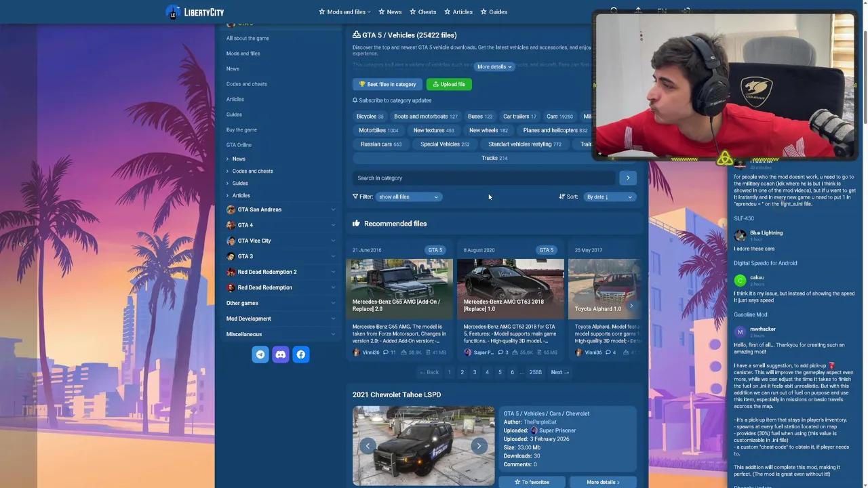Open the Filter 'show all files' dropdown
Viewport: 868px width, 488px height.
409,197
